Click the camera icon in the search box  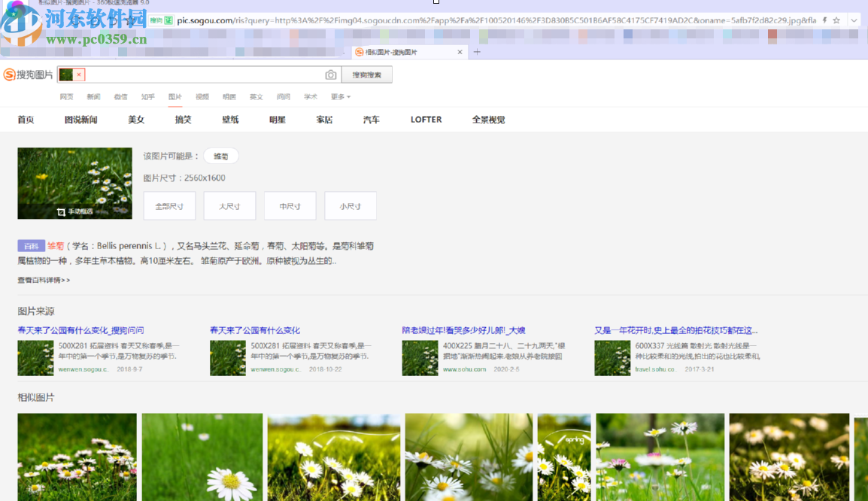click(331, 75)
